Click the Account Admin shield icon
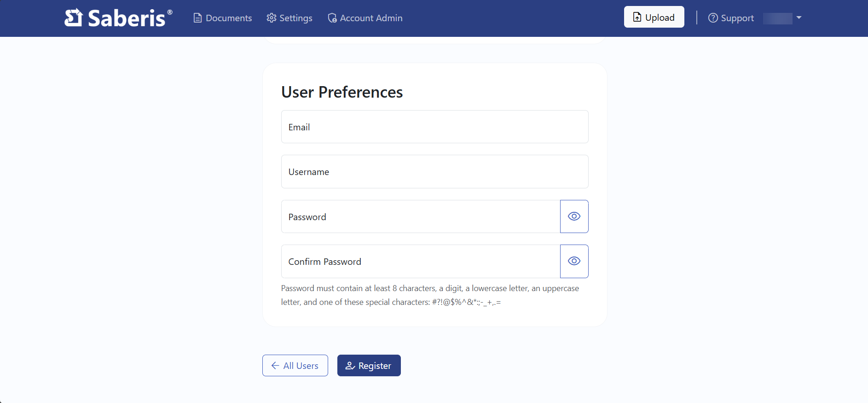Viewport: 868px width, 403px height. 332,18
